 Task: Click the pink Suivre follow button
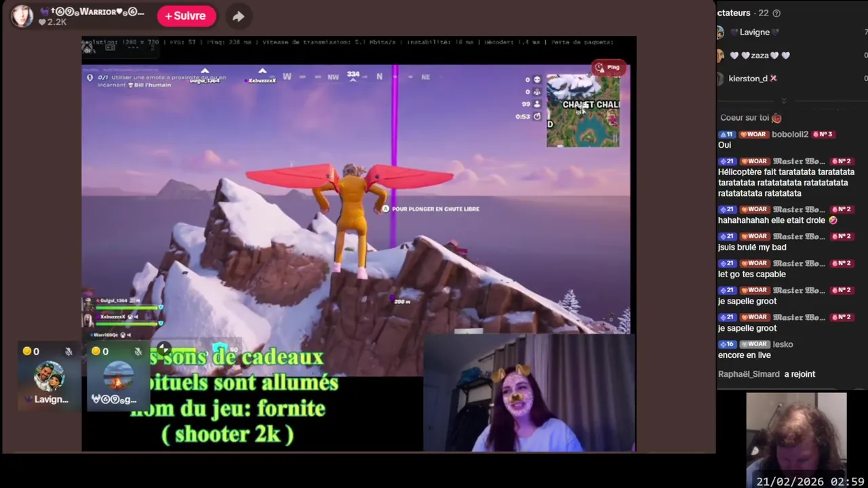coord(186,16)
